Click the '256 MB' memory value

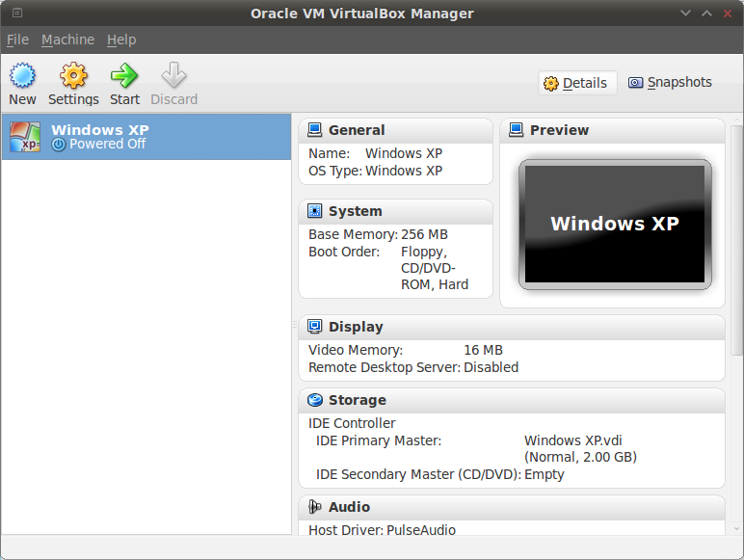tap(424, 234)
